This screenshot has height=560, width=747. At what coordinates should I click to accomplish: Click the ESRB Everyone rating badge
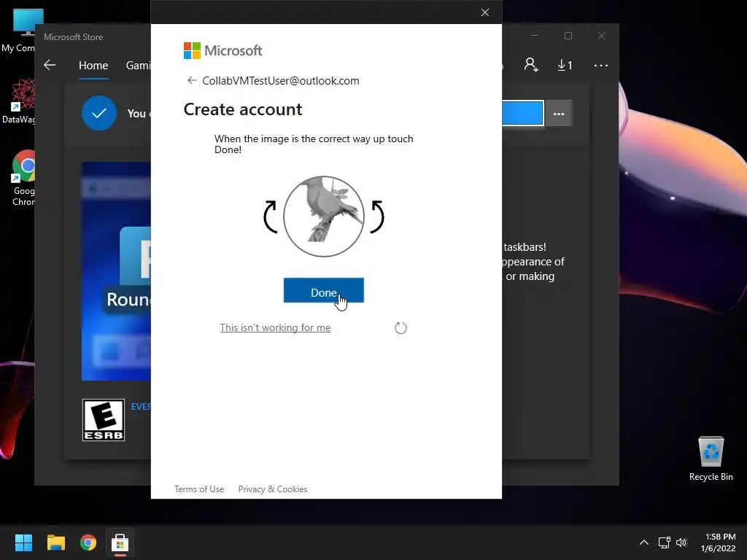tap(104, 420)
